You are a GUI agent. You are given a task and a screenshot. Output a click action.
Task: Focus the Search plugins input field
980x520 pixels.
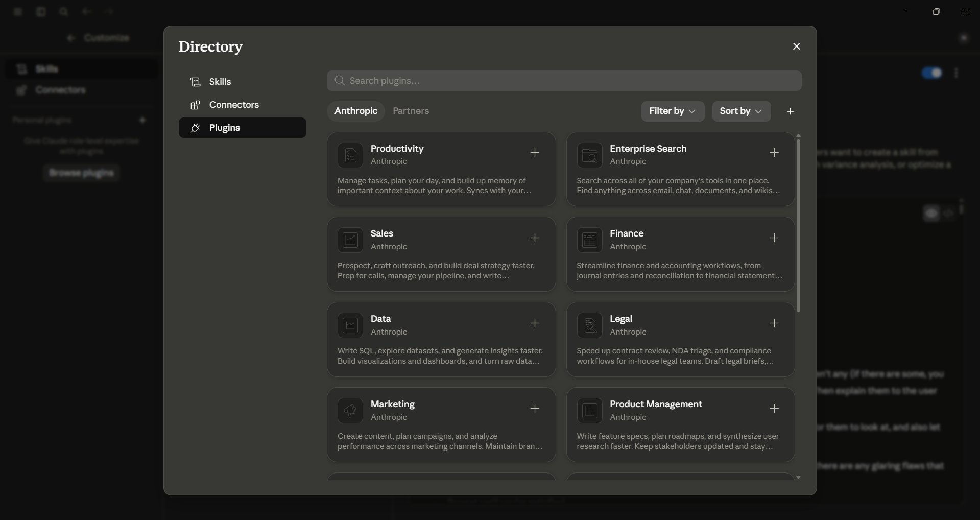click(564, 81)
